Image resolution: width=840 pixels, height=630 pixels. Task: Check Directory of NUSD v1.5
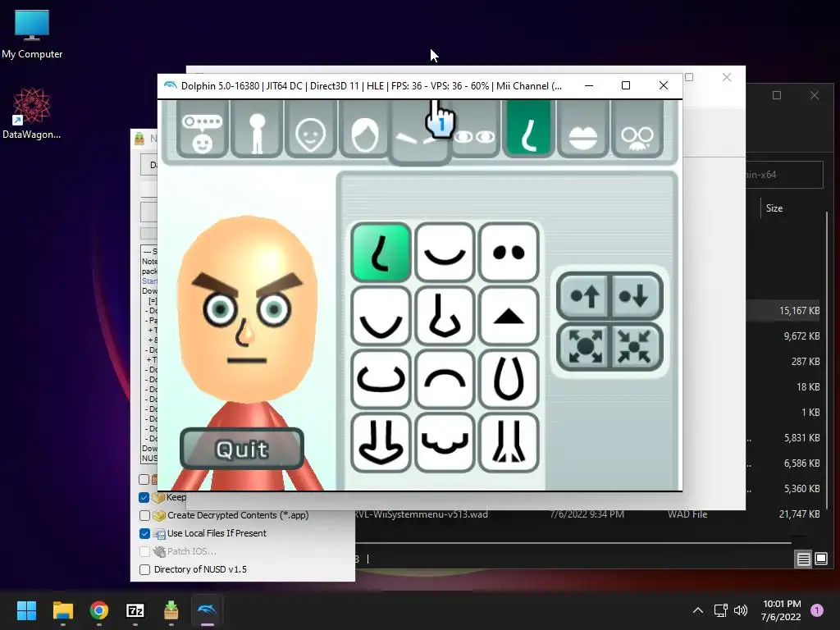tap(144, 569)
